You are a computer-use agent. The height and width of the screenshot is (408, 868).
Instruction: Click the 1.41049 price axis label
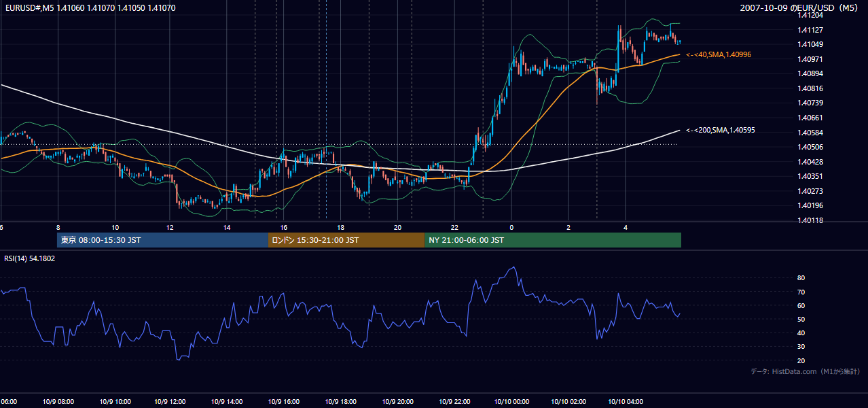810,44
